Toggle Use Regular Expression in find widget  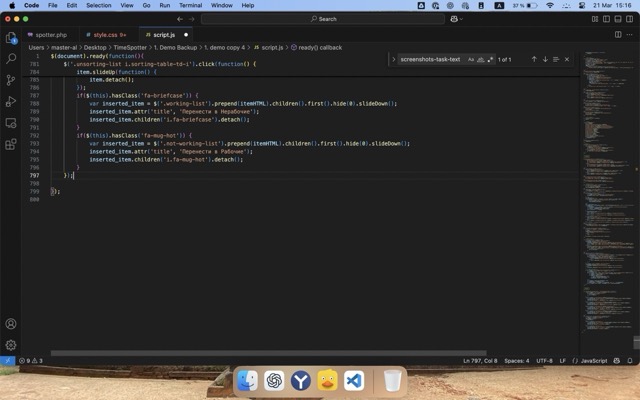point(490,59)
